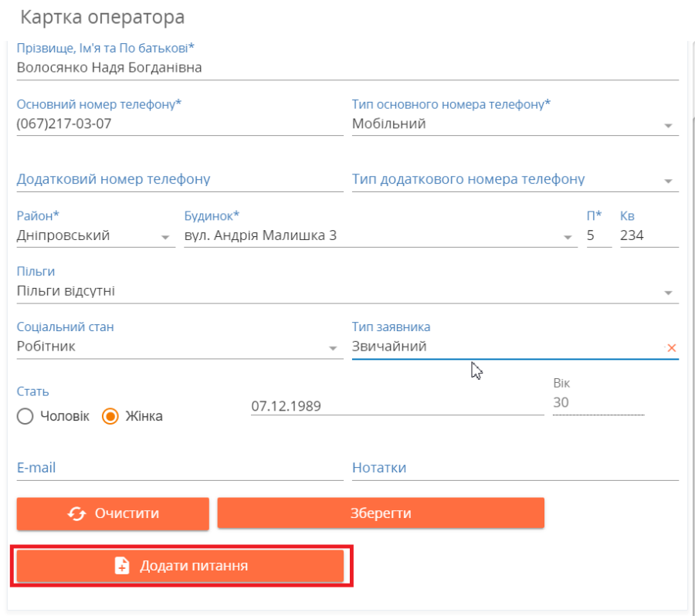The image size is (695, 616).
Task: Click the Додати питання button
Action: (x=181, y=566)
